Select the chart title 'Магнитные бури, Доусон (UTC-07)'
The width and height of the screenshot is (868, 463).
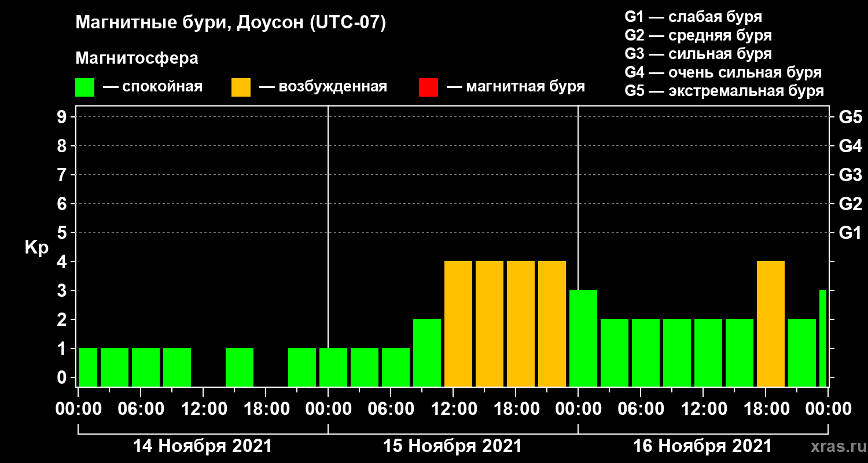pyautogui.click(x=230, y=24)
